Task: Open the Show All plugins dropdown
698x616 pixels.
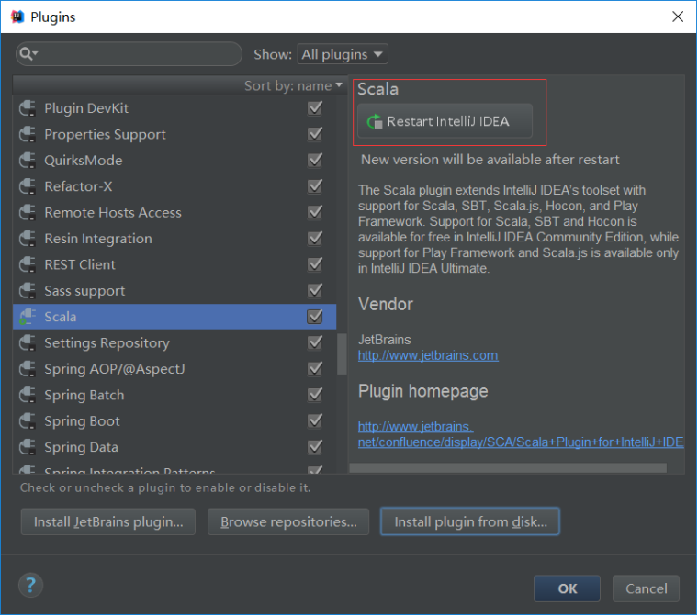Action: click(x=343, y=54)
